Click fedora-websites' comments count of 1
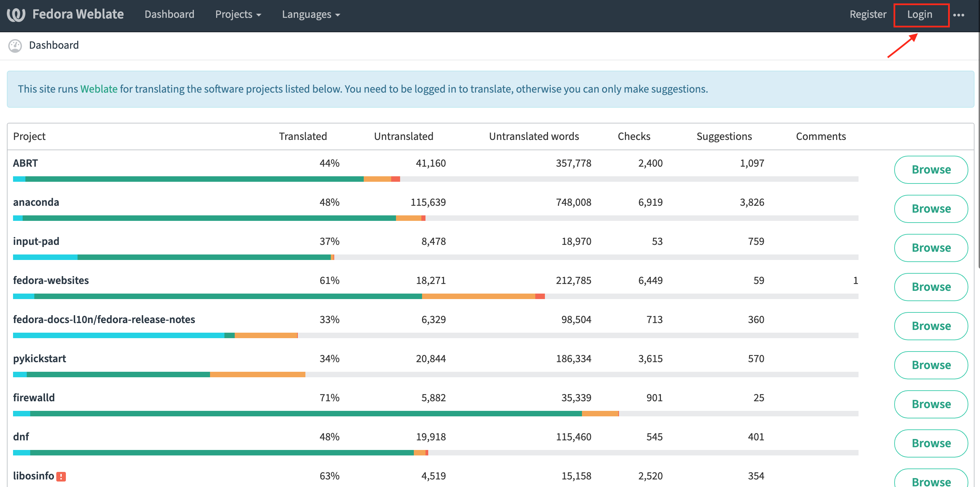Screen dimensions: 980x487 pyautogui.click(x=855, y=281)
